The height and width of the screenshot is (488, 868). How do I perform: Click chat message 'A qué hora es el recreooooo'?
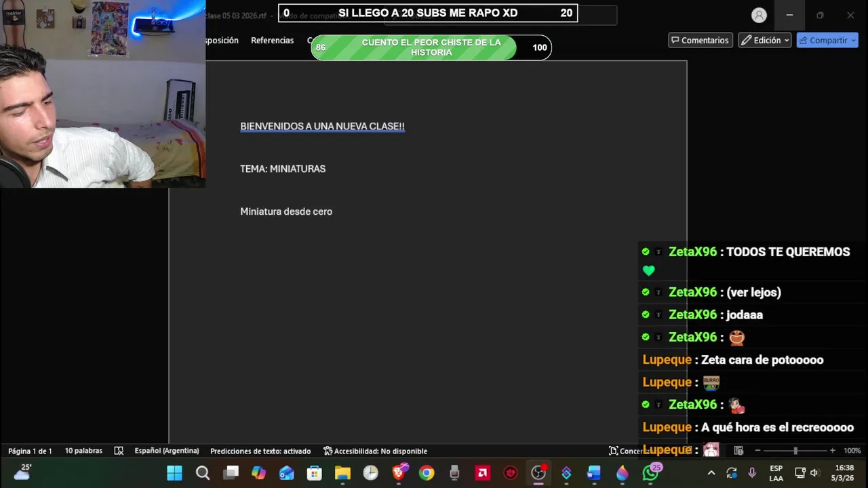(x=777, y=428)
